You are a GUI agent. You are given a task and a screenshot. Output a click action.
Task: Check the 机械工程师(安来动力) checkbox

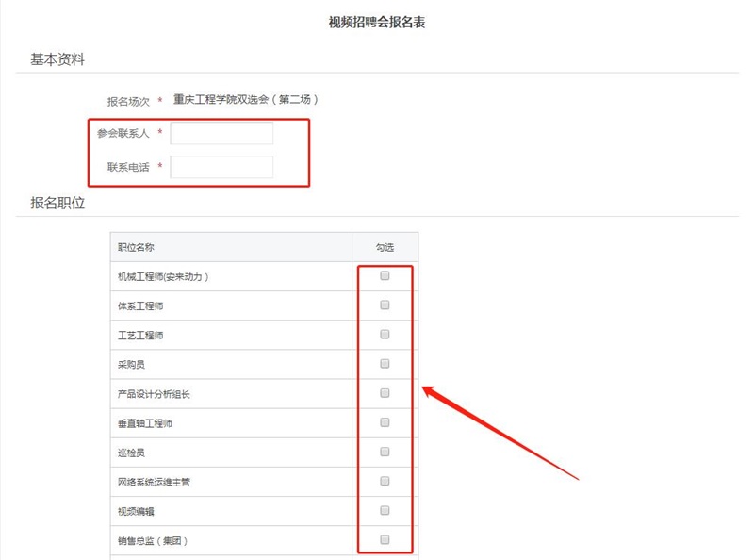pyautogui.click(x=385, y=276)
